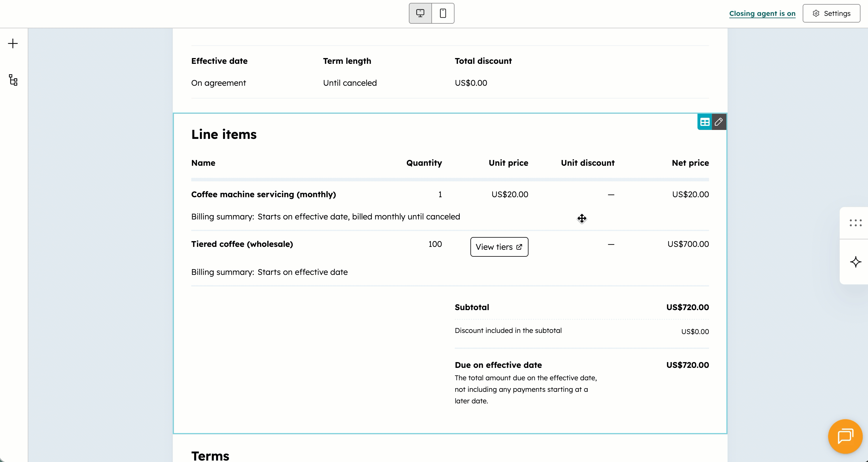Add a new block using the plus icon
The width and height of the screenshot is (868, 462).
point(13,43)
